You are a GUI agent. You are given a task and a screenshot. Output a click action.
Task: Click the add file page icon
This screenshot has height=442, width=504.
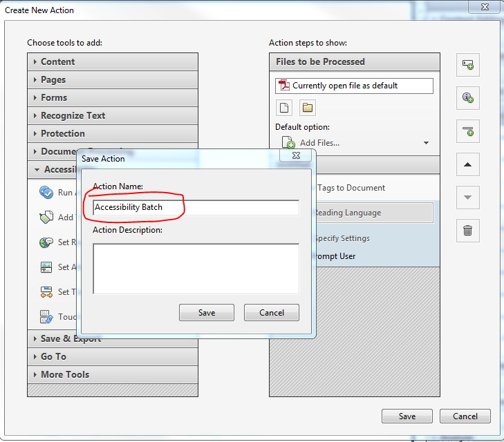tap(283, 108)
